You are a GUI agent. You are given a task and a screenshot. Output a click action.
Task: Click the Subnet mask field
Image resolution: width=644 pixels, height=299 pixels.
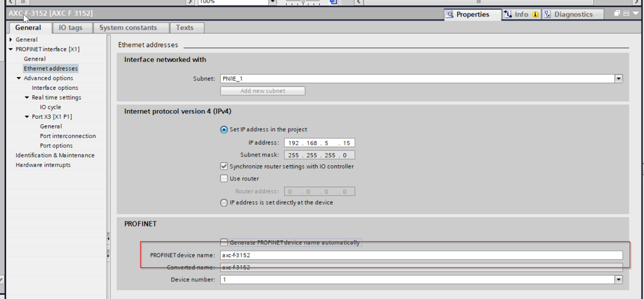click(320, 155)
